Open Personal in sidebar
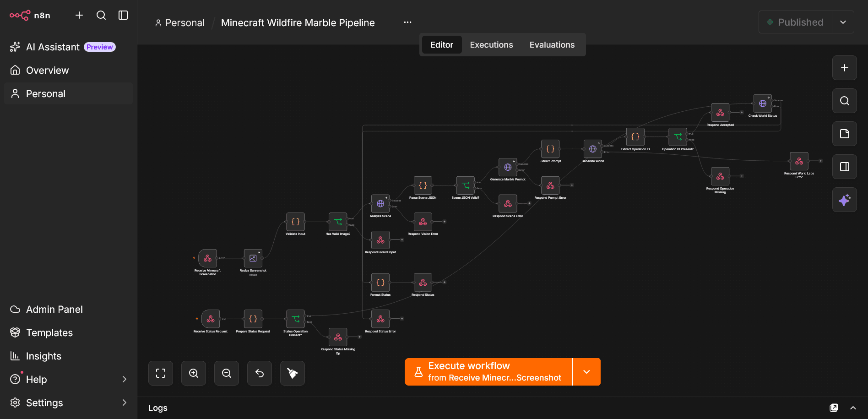Viewport: 868px width, 419px height. (x=68, y=94)
